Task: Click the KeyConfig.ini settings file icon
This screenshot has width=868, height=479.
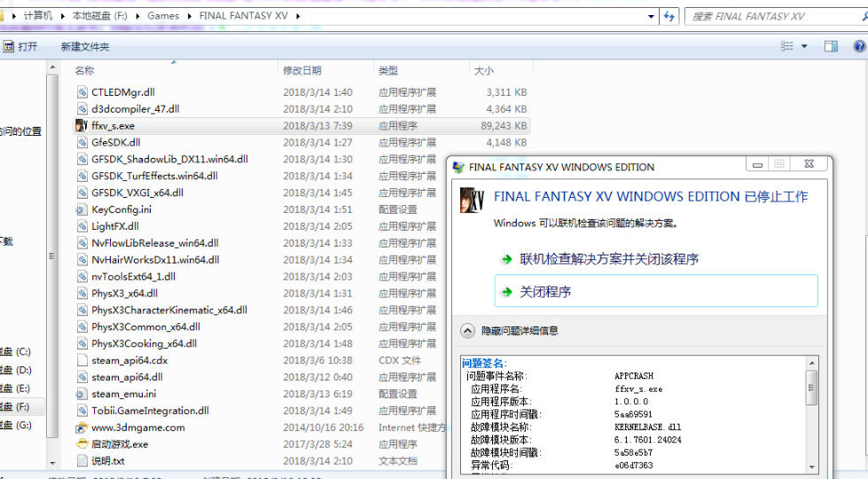Action: (x=82, y=209)
